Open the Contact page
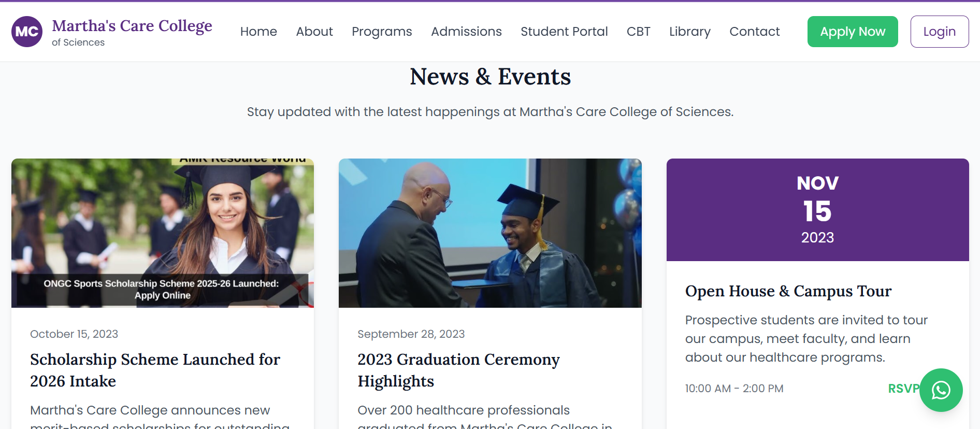The height and width of the screenshot is (429, 980). pos(754,32)
